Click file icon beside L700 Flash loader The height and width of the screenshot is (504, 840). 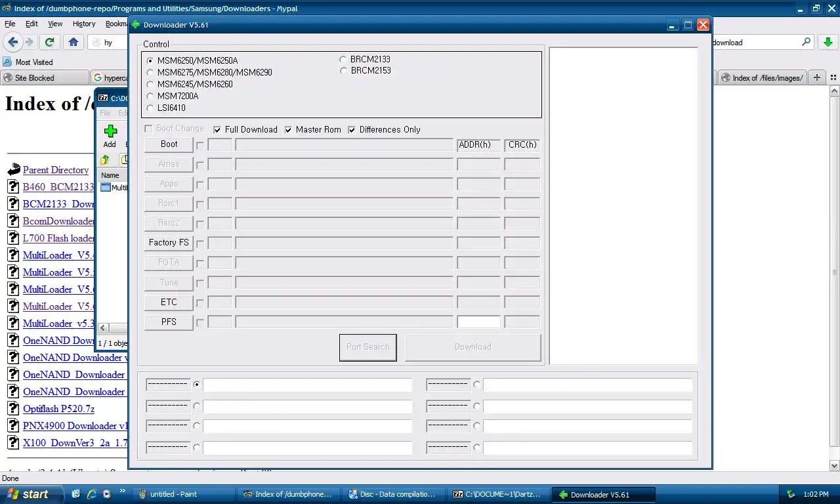(x=13, y=238)
